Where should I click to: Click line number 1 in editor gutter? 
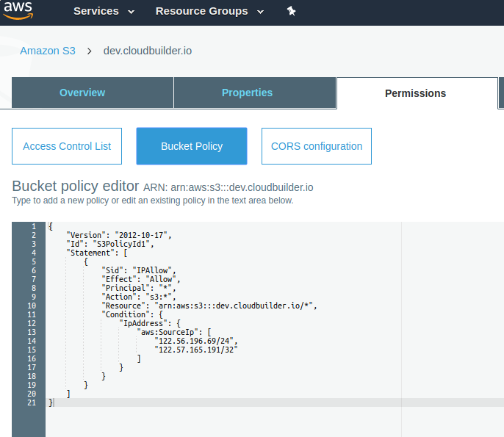point(33,226)
